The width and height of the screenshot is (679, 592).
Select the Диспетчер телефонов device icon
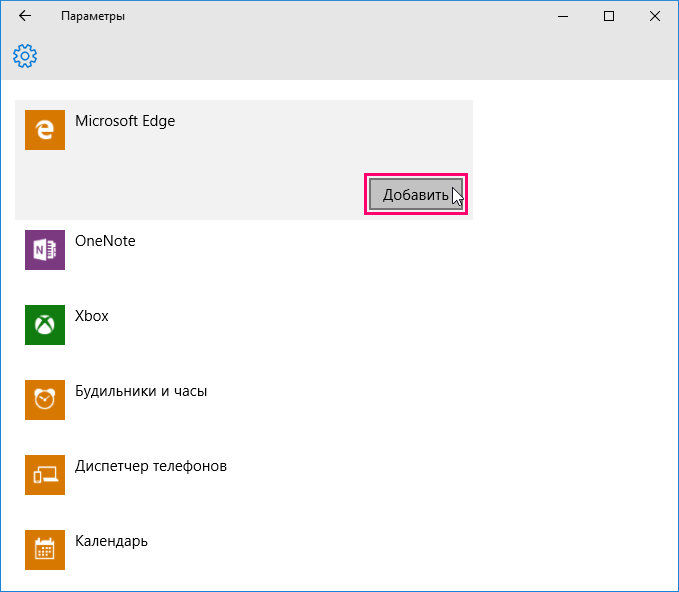[44, 475]
